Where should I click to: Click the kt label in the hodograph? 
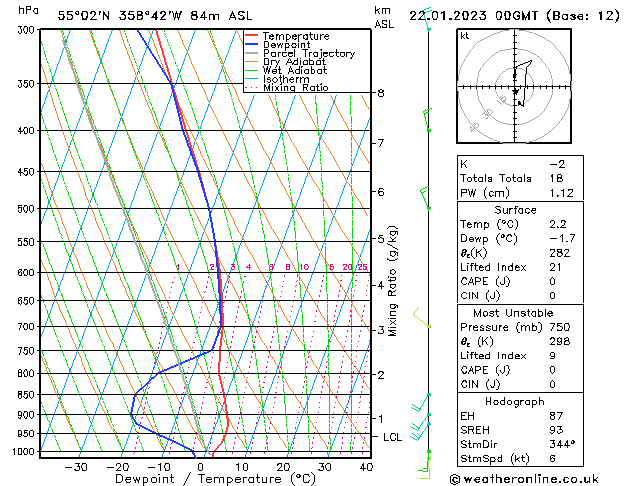[x=465, y=36]
